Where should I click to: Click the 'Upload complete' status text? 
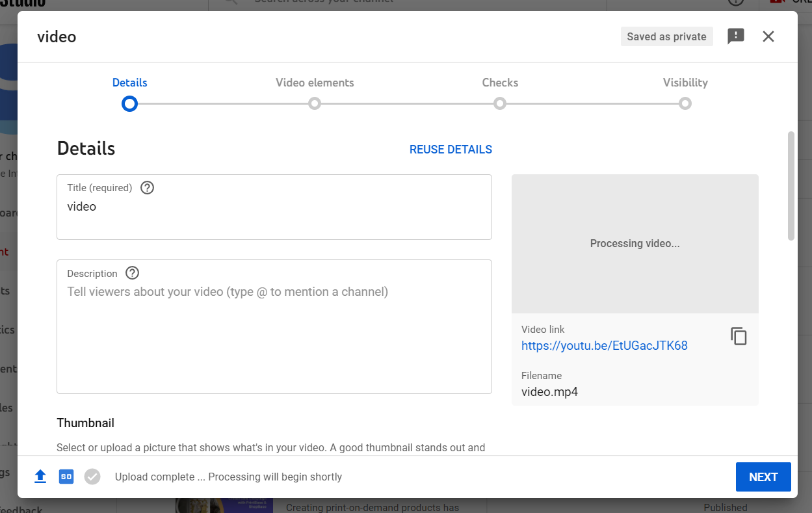228,477
